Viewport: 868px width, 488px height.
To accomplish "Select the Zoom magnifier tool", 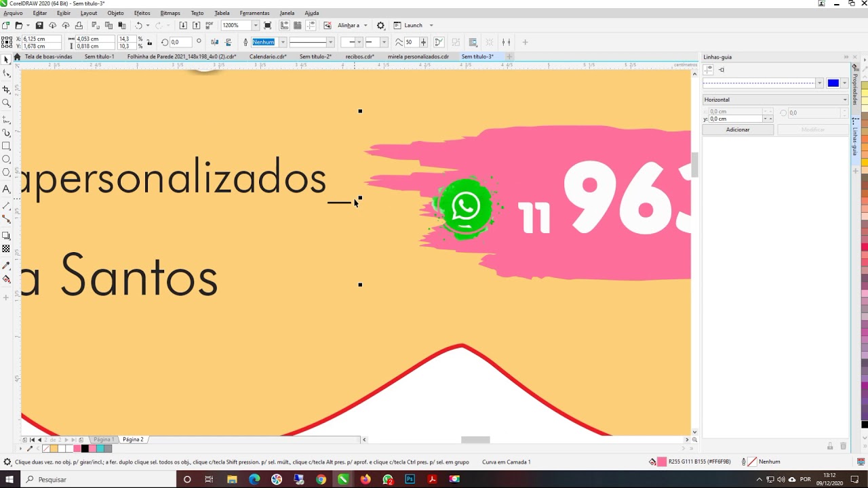I will (6, 103).
